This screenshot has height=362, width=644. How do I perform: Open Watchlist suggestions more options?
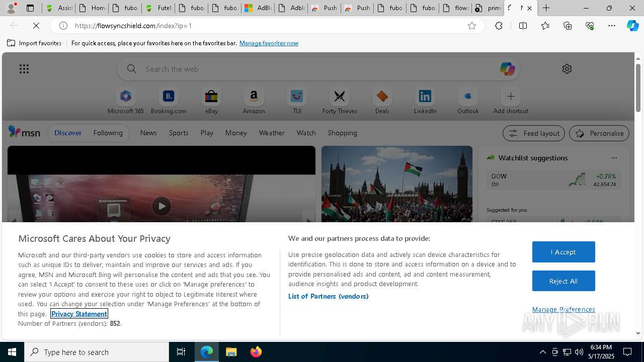click(614, 158)
